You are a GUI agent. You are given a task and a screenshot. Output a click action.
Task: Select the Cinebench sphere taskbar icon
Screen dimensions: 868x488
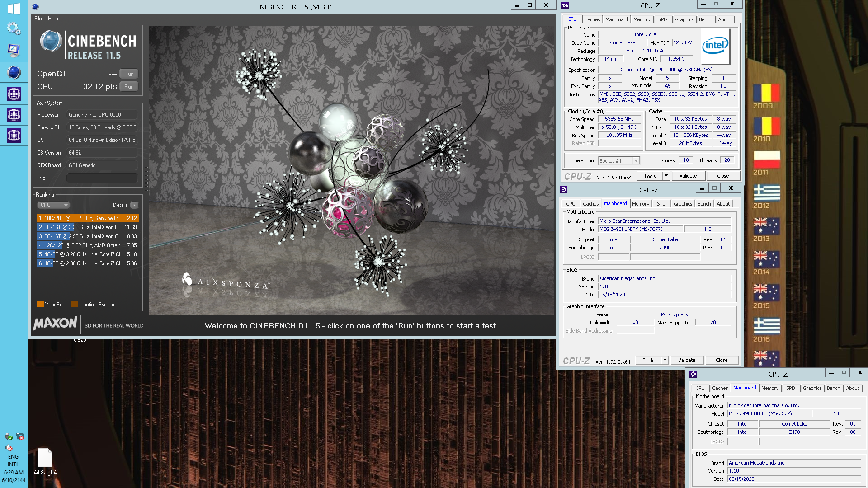click(x=14, y=72)
